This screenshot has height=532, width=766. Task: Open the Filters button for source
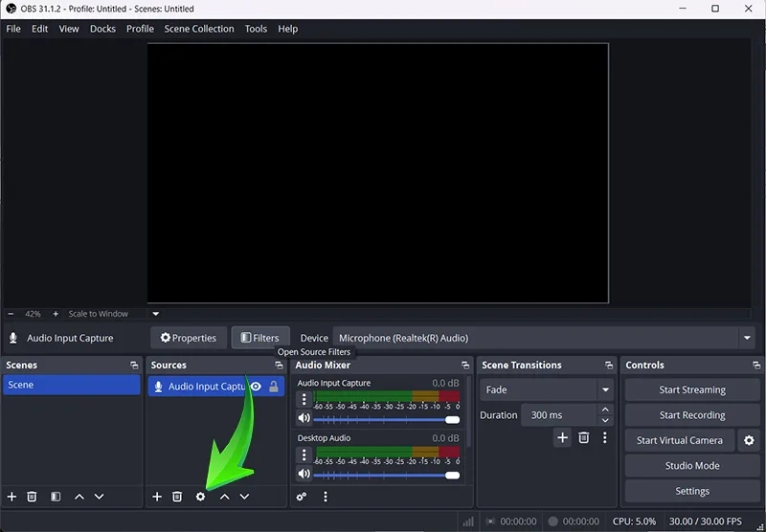(259, 338)
